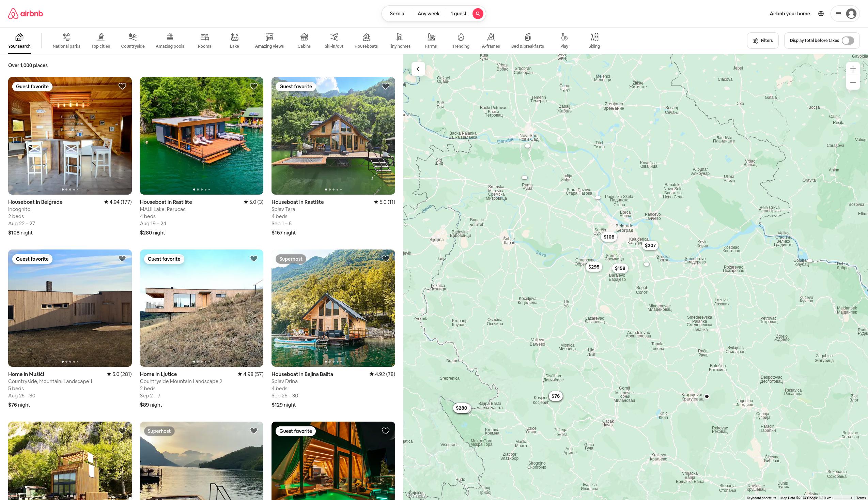Screen dimensions: 868x500
Task: Save Houseboat in Belgrade to wishlist
Action: (122, 86)
